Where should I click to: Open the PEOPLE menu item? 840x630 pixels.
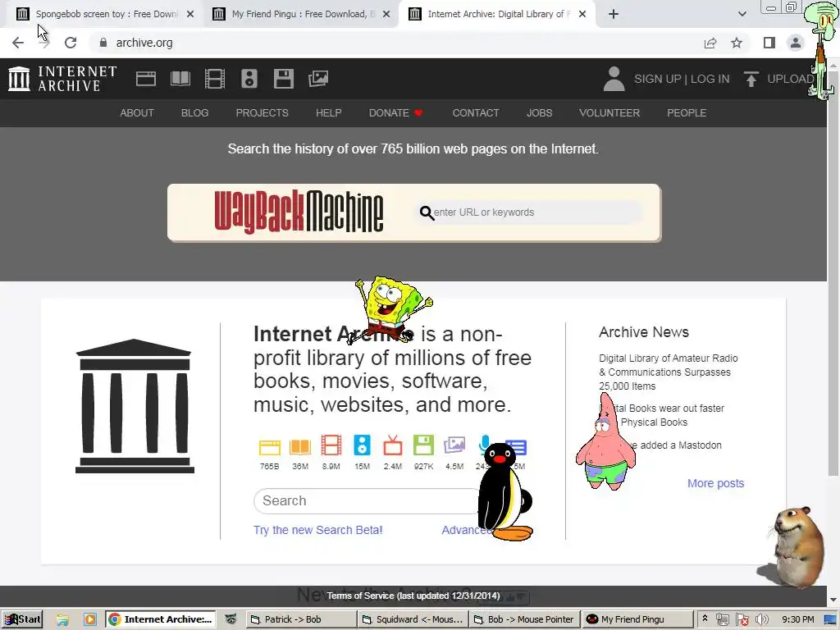pos(687,113)
